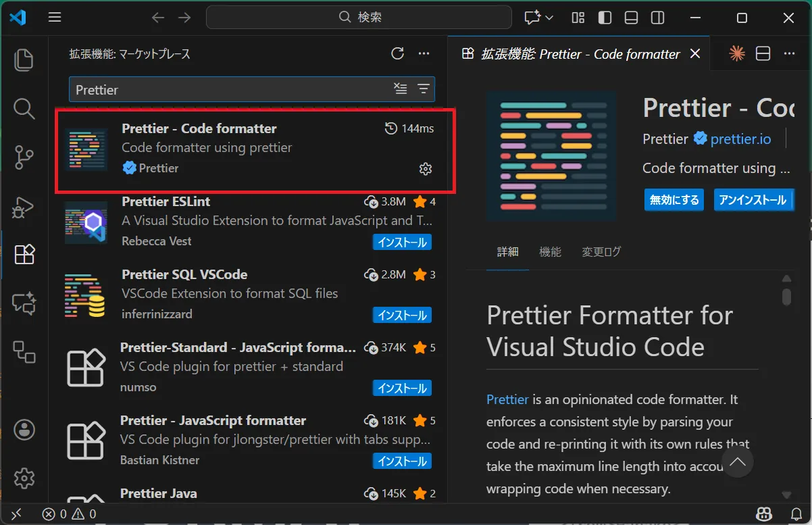
Task: Expand the Copilot chat dropdown arrow
Action: (549, 18)
